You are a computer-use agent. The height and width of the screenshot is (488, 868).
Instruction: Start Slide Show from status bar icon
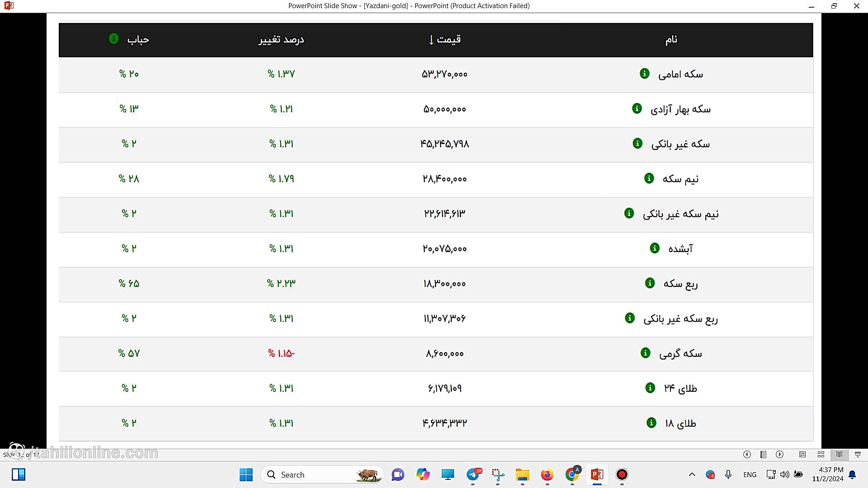[x=858, y=455]
